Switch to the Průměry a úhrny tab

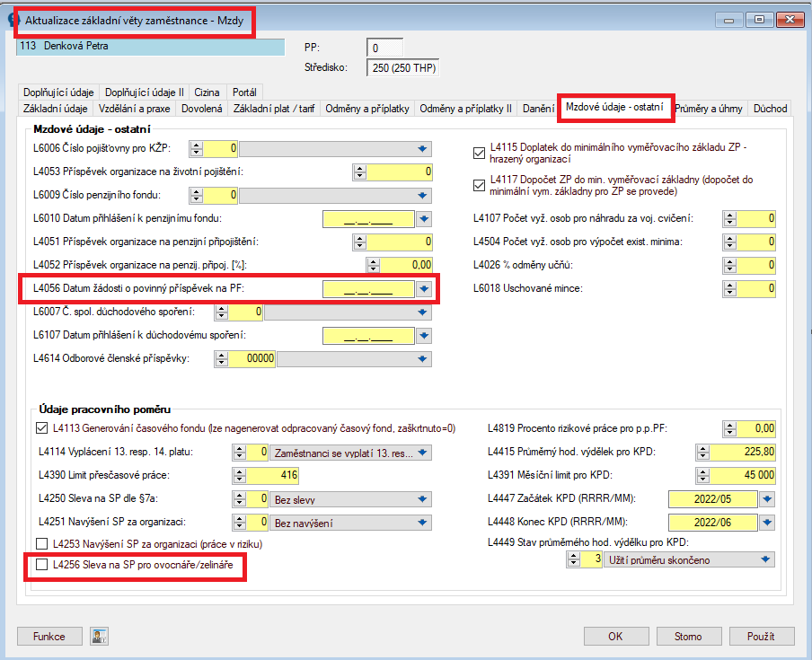pyautogui.click(x=709, y=109)
